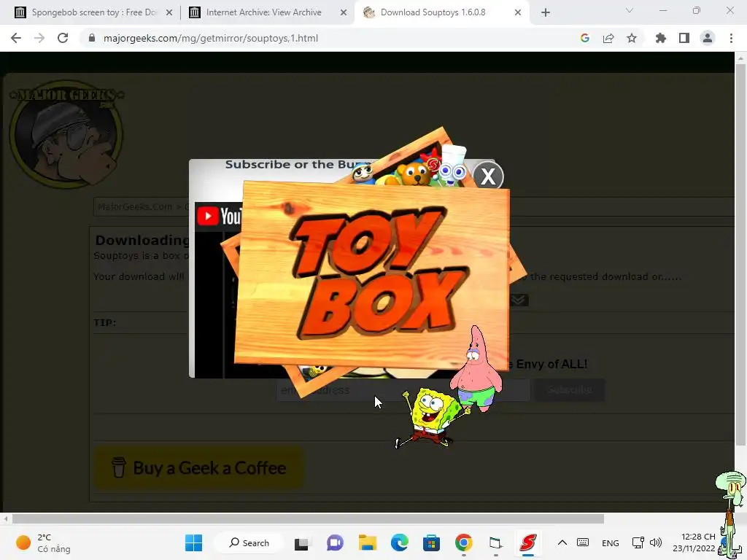This screenshot has height=560, width=747.
Task: Click the dimmed Subscribe button
Action: point(570,389)
